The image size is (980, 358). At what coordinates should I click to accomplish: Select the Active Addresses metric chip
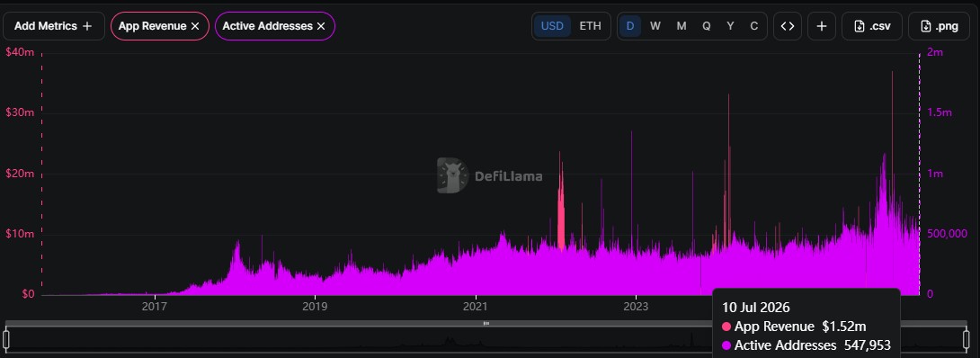coord(275,26)
